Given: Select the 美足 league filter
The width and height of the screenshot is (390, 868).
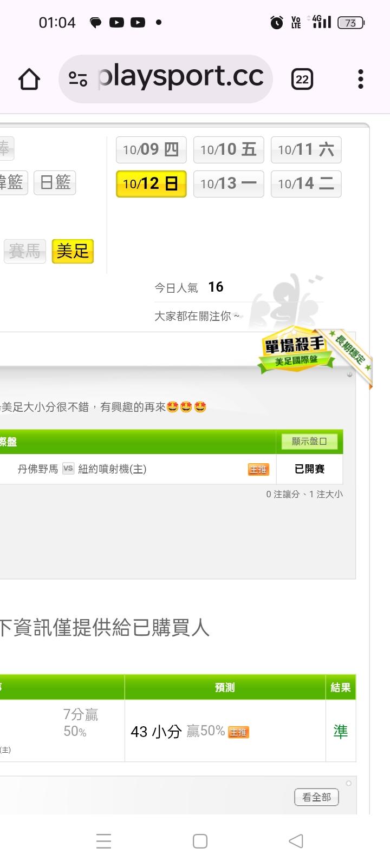Looking at the screenshot, I should coord(73,251).
